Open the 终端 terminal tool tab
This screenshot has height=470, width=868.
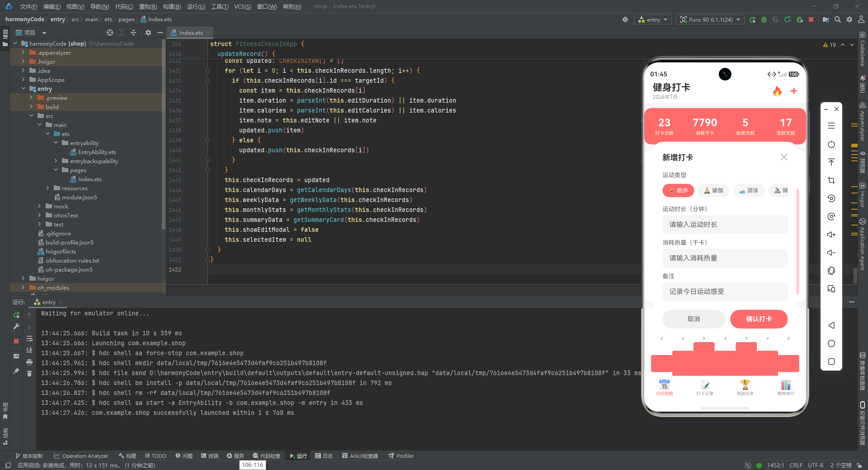tap(210, 456)
